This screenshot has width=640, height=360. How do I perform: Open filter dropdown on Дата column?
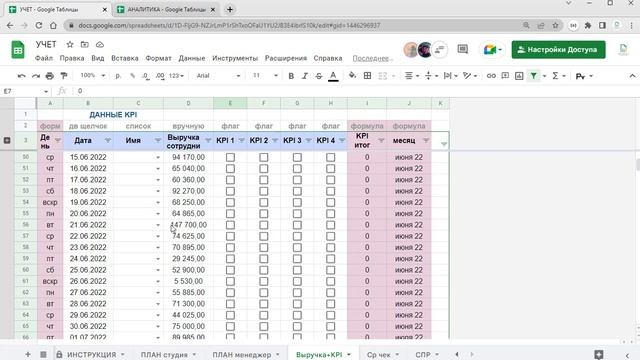tap(108, 140)
